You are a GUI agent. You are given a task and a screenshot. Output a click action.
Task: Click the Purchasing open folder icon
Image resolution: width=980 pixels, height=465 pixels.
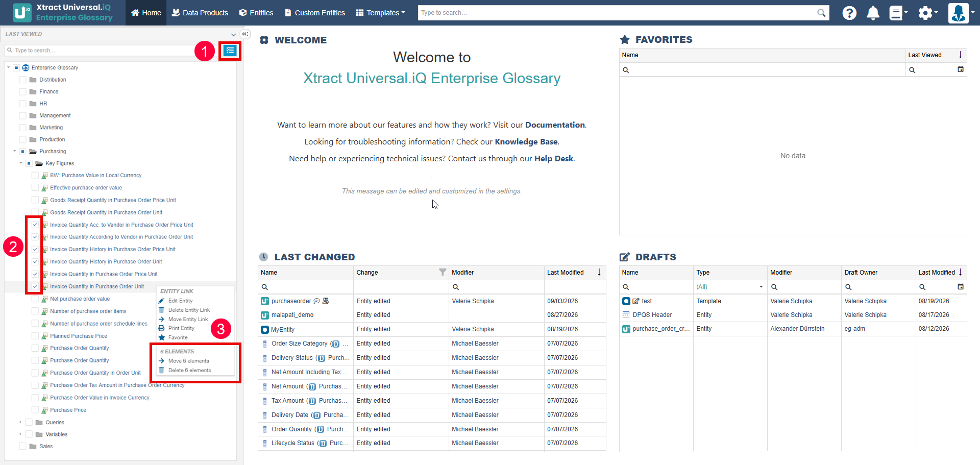(33, 151)
